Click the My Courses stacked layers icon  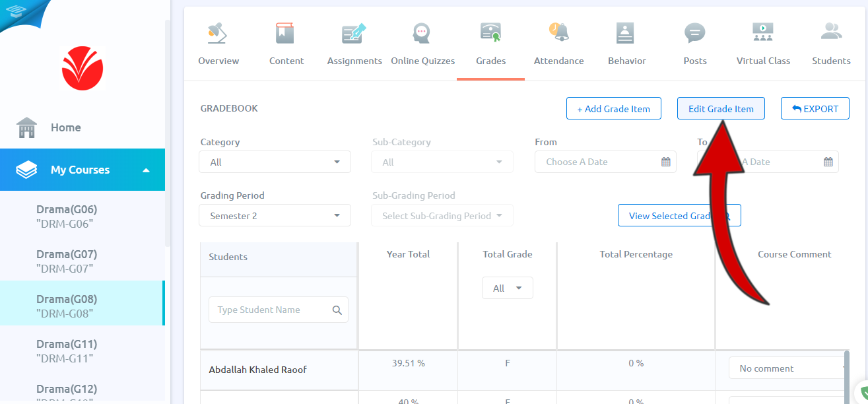pos(26,170)
